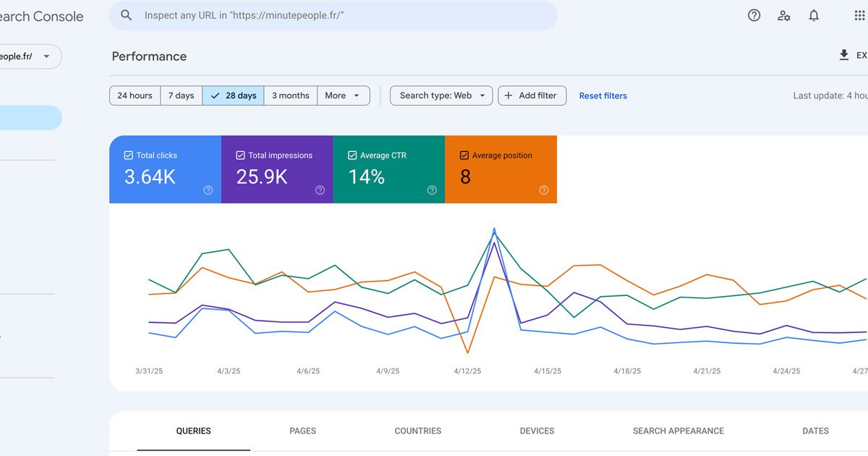The width and height of the screenshot is (868, 456).
Task: Toggle the Total impressions checkbox
Action: click(240, 155)
